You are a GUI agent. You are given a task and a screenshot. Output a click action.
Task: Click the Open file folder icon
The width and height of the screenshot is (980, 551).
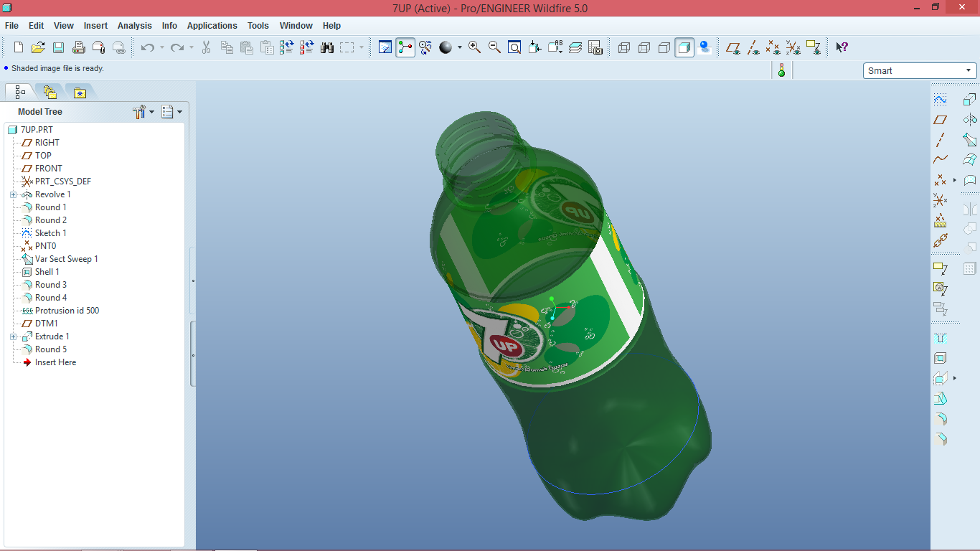pyautogui.click(x=39, y=47)
